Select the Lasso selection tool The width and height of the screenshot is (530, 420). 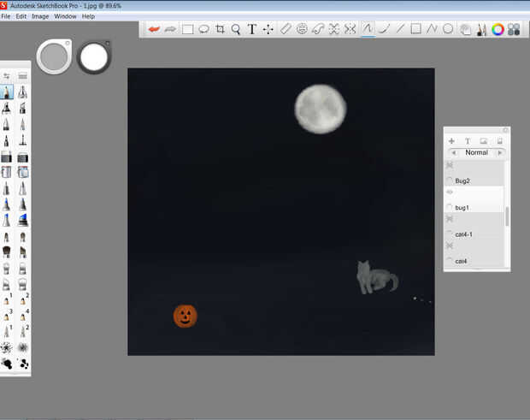click(x=203, y=29)
